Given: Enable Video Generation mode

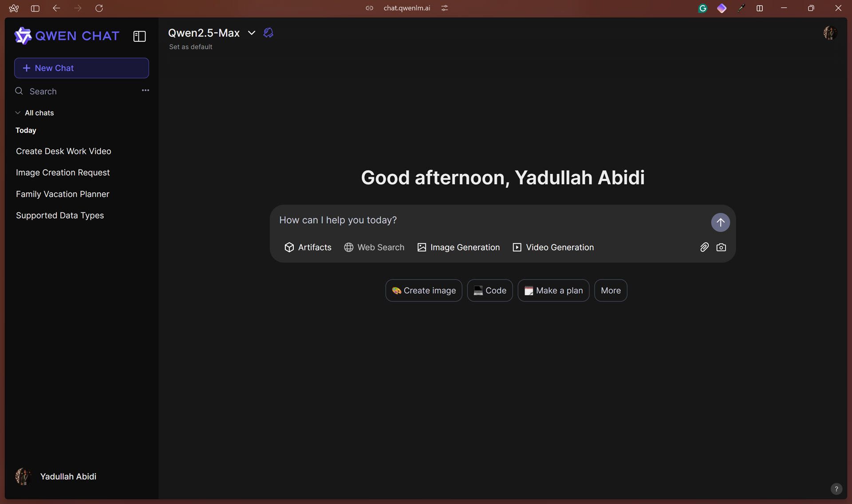Looking at the screenshot, I should 552,247.
